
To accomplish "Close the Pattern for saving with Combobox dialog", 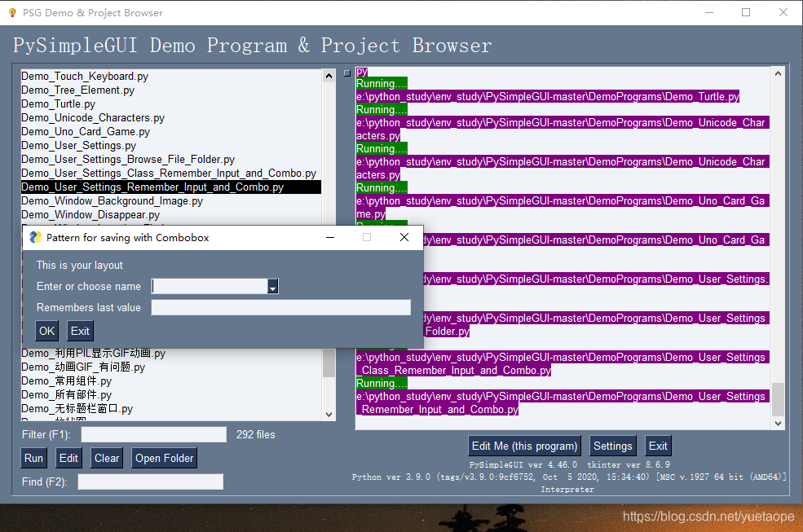I will 404,237.
